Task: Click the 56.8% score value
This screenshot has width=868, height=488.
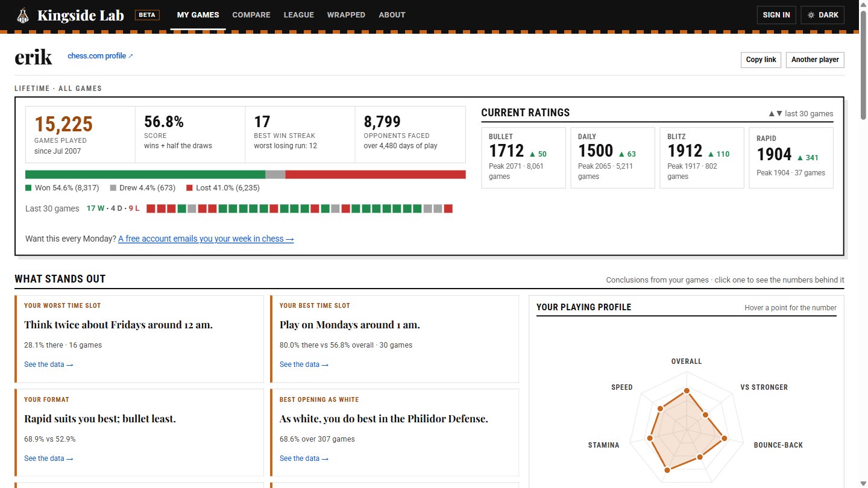Action: point(164,122)
